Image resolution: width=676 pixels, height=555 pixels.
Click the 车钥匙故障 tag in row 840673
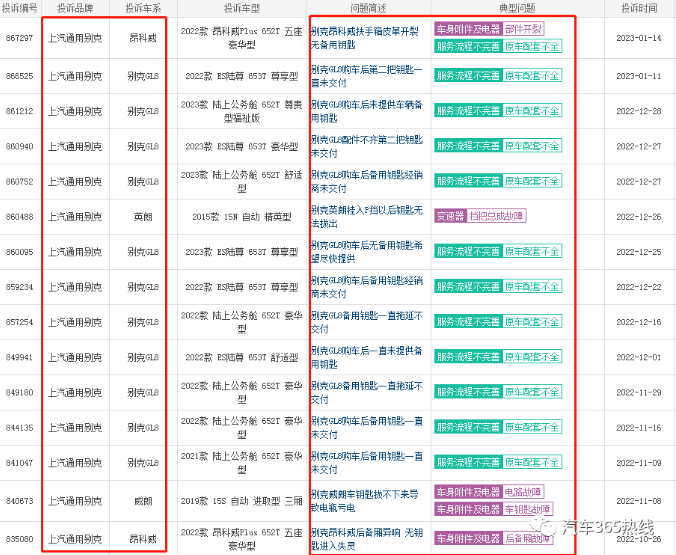point(528,509)
